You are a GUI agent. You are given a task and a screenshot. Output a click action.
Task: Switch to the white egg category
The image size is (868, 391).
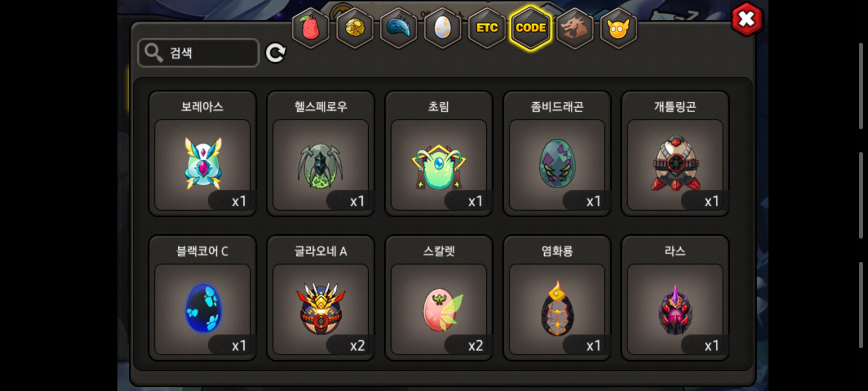[443, 28]
